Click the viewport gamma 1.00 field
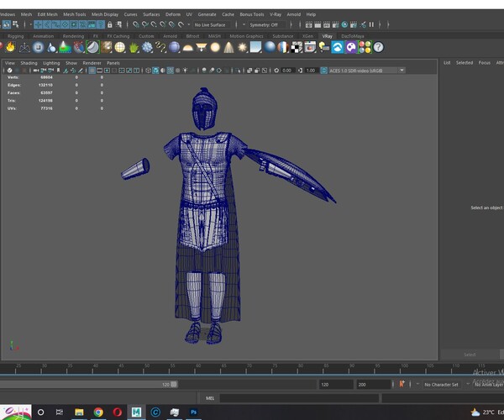The width and height of the screenshot is (504, 420). 311,71
